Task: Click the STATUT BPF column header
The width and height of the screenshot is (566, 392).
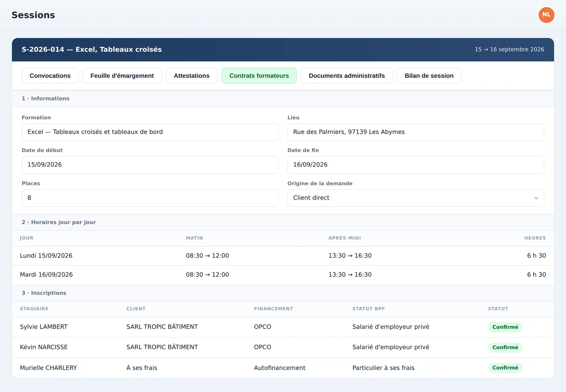Action: [x=368, y=309]
